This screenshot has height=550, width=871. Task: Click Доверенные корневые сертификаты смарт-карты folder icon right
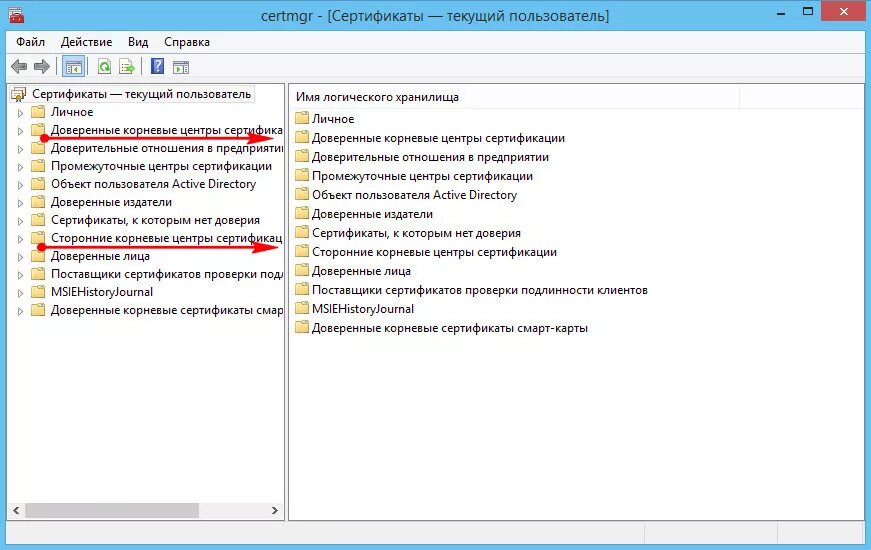[302, 327]
